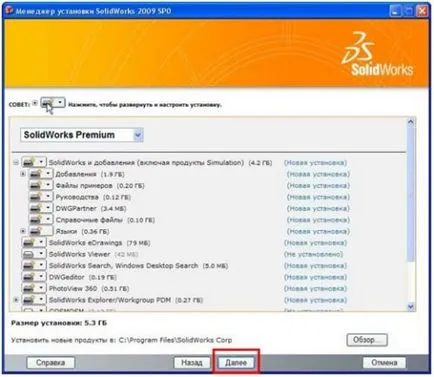This screenshot has height=377, width=434.
Task: Click the small expand box next to СОВЕТ
Action: coord(34,104)
